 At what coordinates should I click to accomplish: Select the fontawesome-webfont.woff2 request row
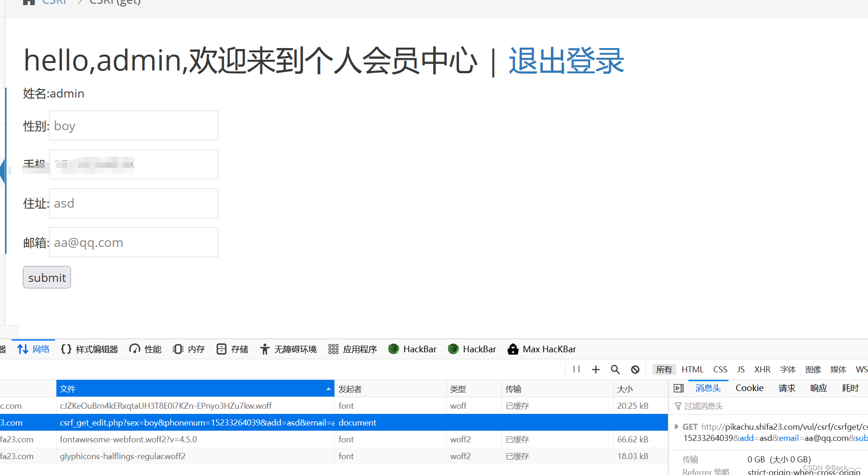(x=334, y=439)
